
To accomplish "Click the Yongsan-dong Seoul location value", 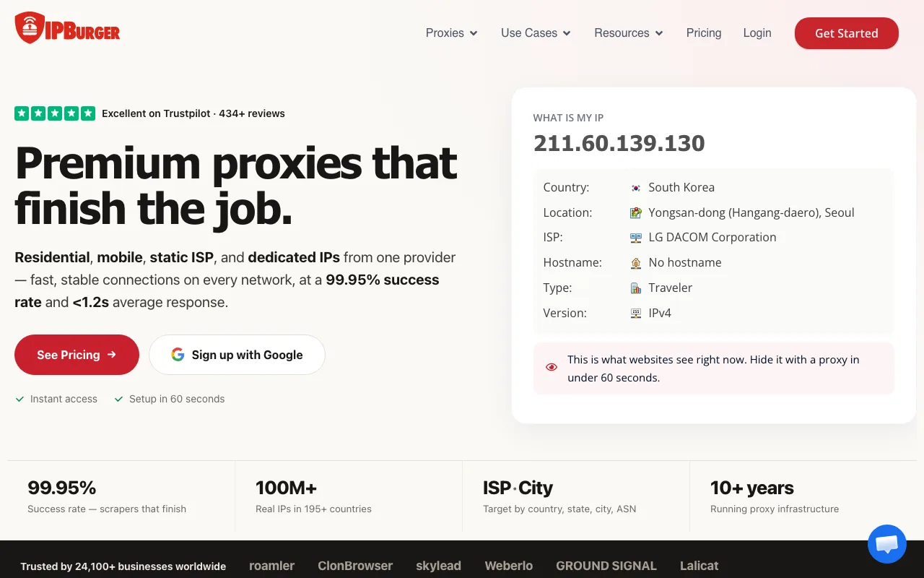I will (751, 212).
